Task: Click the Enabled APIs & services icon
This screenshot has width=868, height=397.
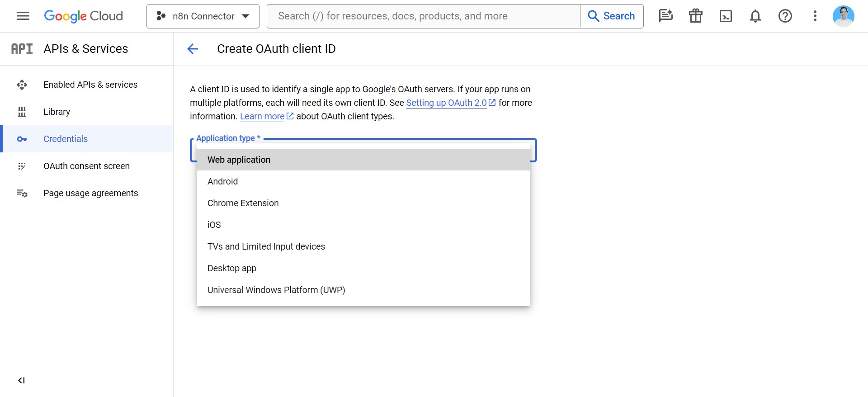Action: [22, 85]
